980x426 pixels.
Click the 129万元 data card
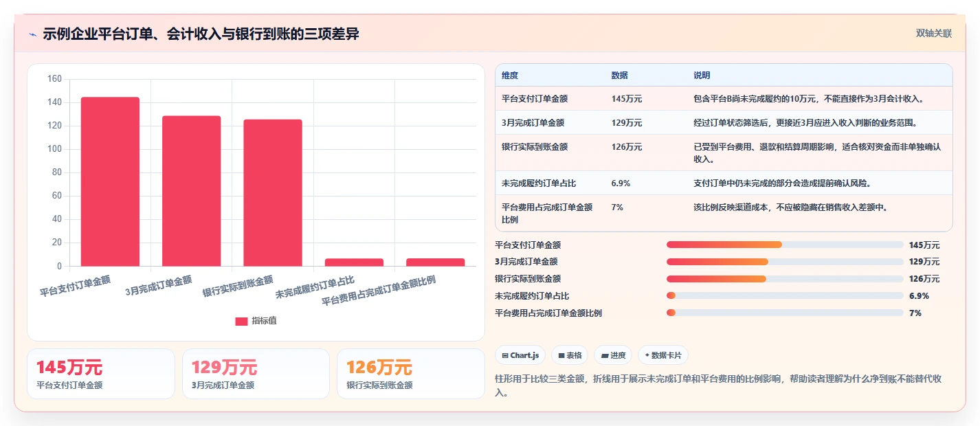tap(256, 374)
